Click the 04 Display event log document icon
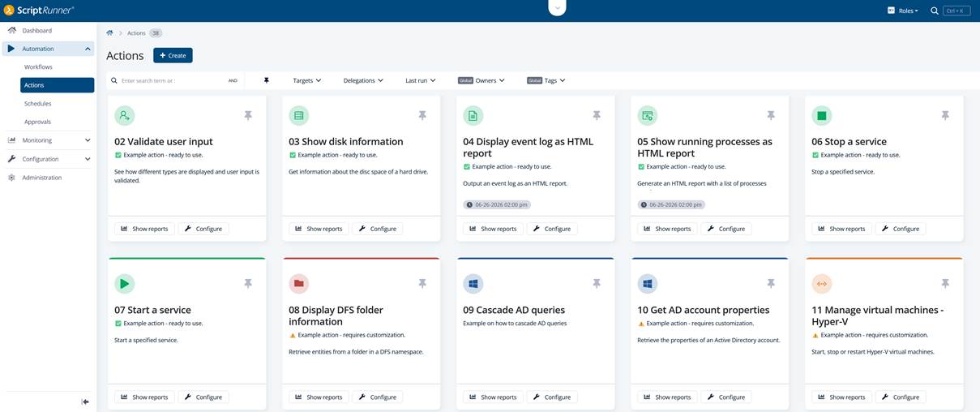This screenshot has height=412, width=980. 473,116
